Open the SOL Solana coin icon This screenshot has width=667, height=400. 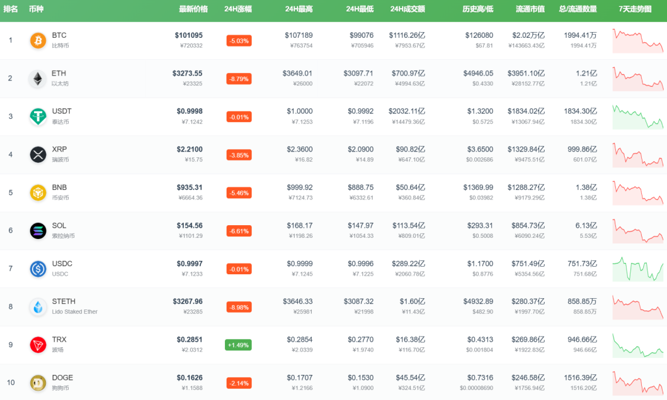(x=38, y=230)
